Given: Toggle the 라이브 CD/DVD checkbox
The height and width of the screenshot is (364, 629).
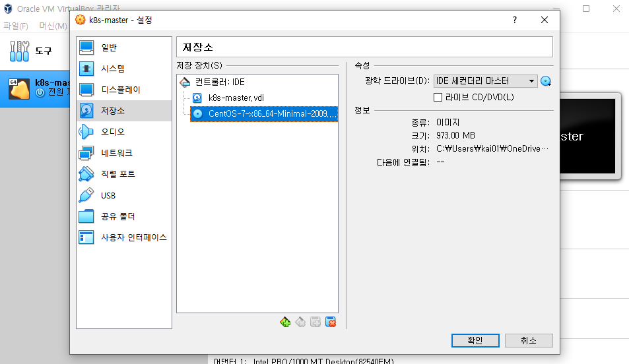Looking at the screenshot, I should [x=438, y=97].
